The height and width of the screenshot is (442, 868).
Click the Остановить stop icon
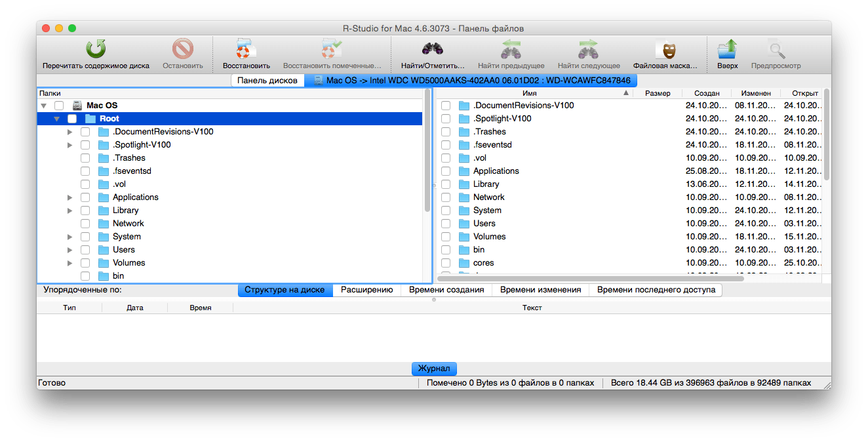[x=183, y=49]
